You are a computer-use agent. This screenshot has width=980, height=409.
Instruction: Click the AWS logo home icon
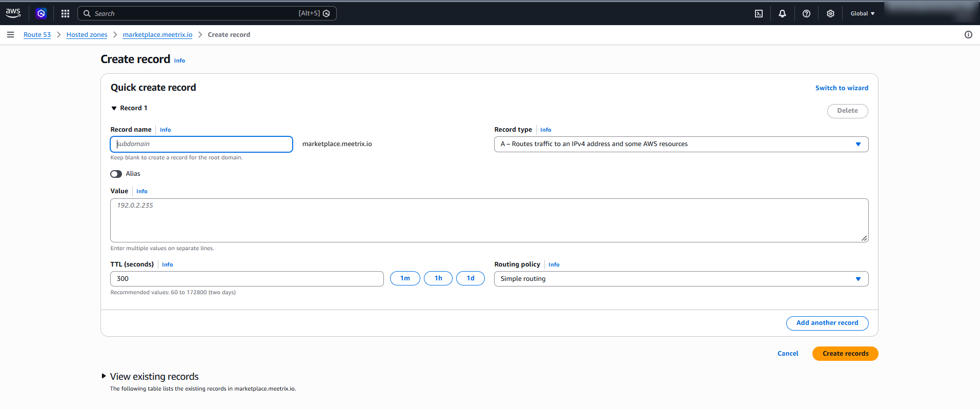tap(13, 13)
